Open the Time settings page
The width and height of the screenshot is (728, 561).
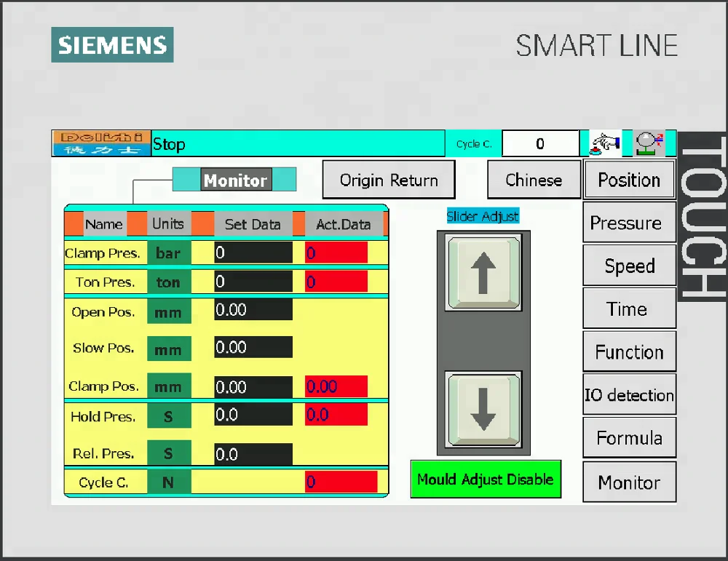click(629, 309)
